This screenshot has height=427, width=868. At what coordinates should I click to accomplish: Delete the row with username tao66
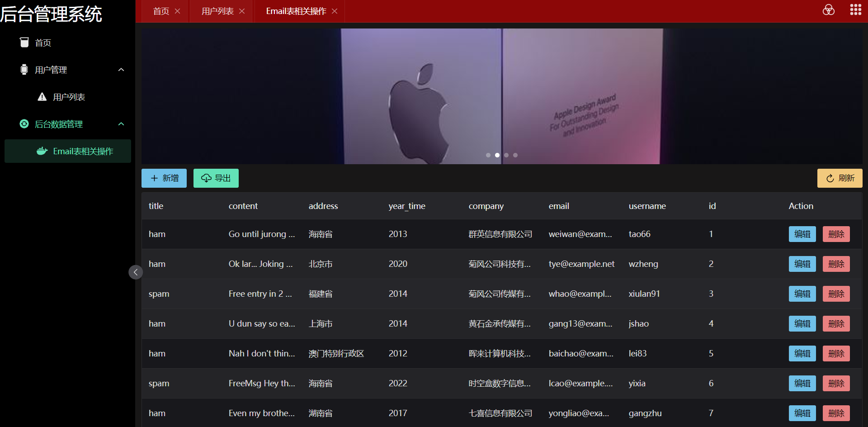coord(836,234)
